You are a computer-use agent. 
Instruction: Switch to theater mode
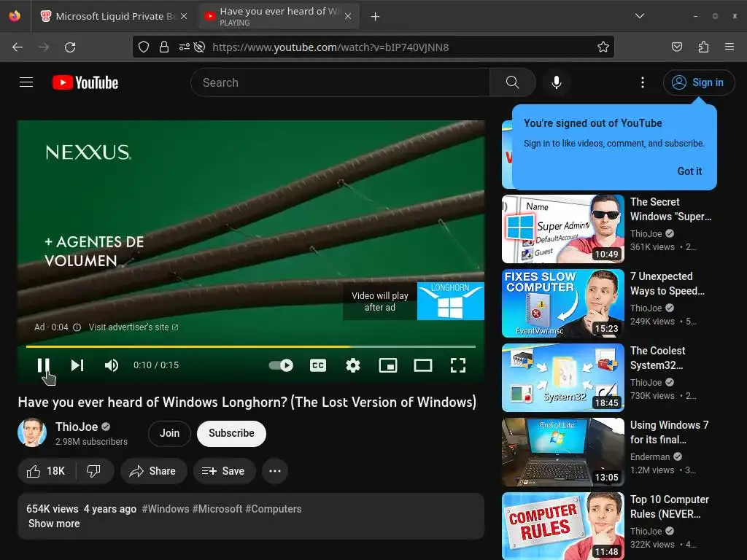click(423, 365)
